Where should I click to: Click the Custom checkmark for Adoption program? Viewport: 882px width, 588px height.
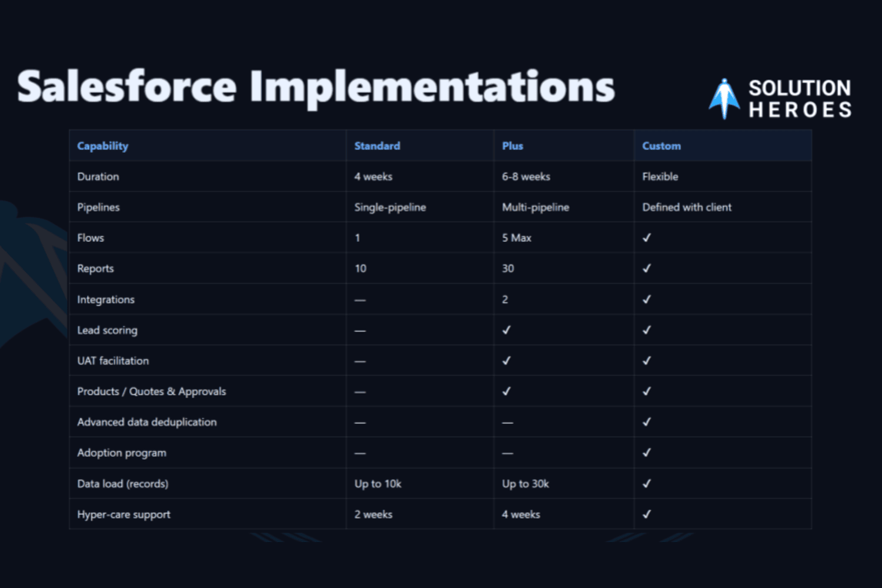point(647,452)
